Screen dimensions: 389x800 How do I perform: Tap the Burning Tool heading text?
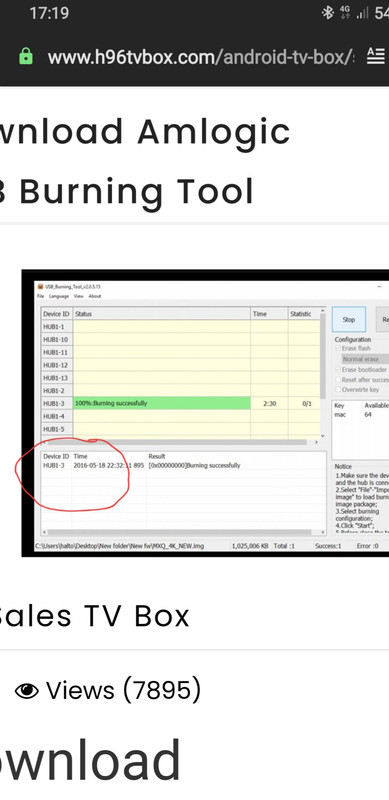(x=136, y=192)
